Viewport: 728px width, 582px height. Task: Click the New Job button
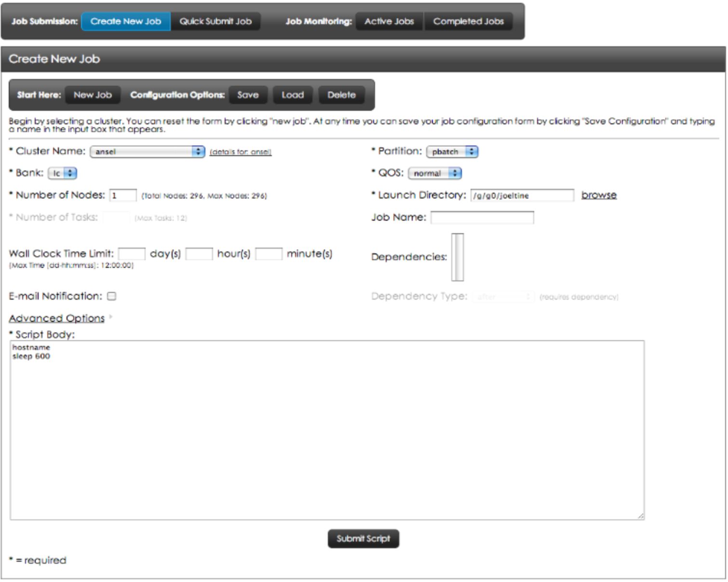[x=93, y=95]
